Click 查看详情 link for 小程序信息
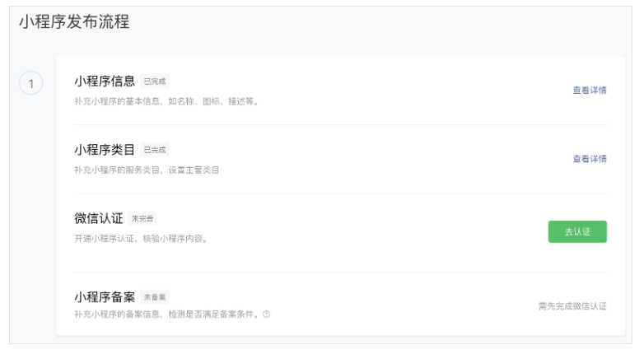 [x=590, y=91]
